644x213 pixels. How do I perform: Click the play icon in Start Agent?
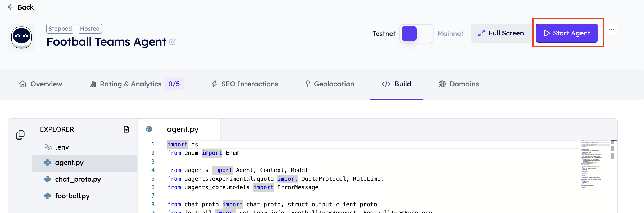point(547,33)
